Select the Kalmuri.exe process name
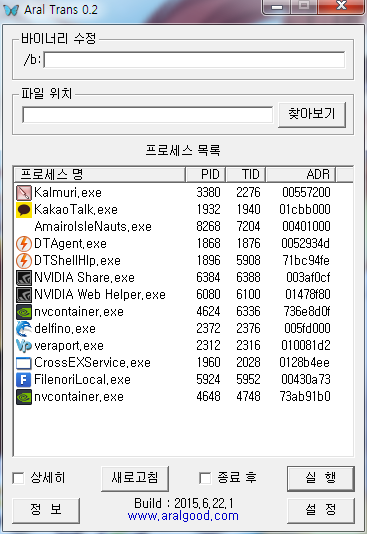This screenshot has height=534, width=367. pos(68,193)
